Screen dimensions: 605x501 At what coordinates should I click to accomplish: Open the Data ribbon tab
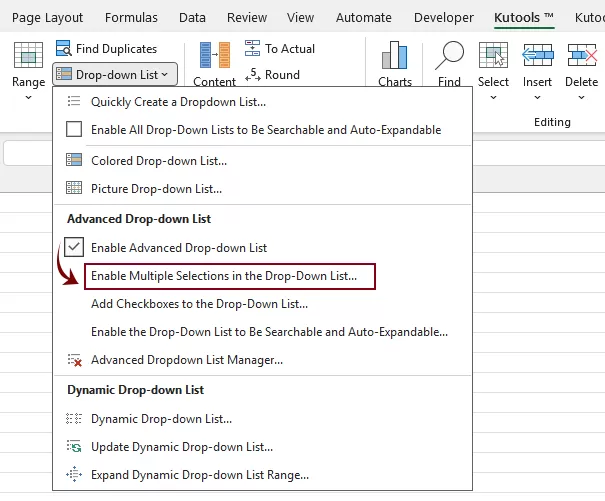coord(192,17)
